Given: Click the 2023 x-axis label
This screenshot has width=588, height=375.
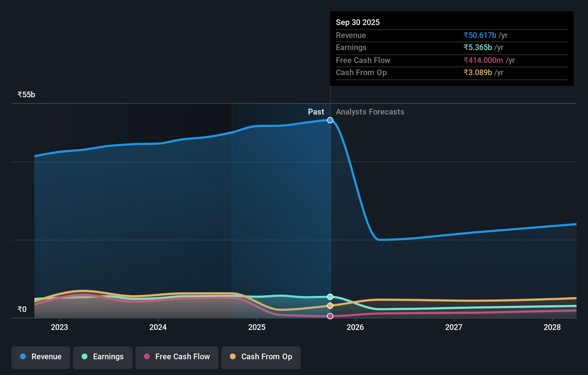Looking at the screenshot, I should (59, 327).
